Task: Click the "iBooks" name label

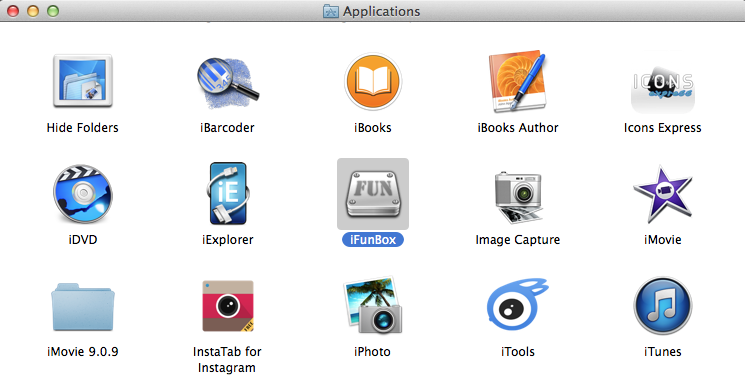Action: [373, 128]
